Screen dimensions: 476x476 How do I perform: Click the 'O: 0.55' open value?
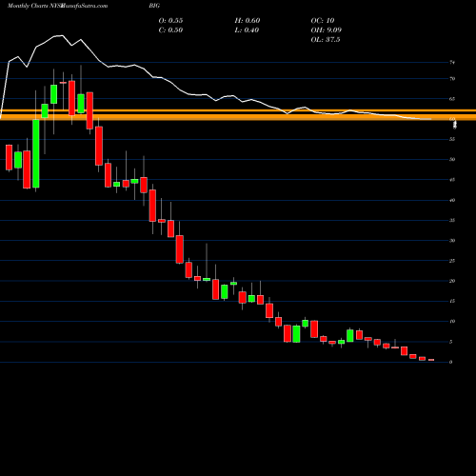pyautogui.click(x=170, y=21)
